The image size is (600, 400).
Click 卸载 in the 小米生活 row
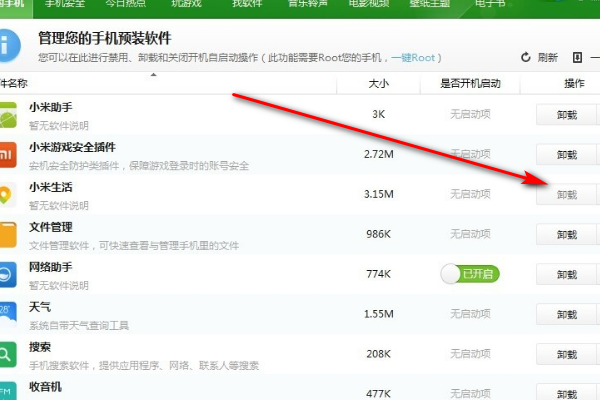(x=567, y=195)
